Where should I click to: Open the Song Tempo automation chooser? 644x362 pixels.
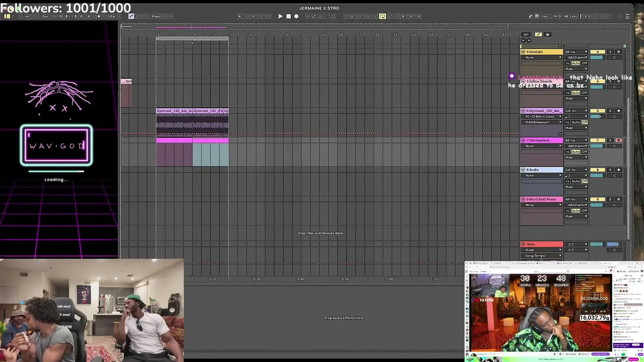tap(542, 255)
